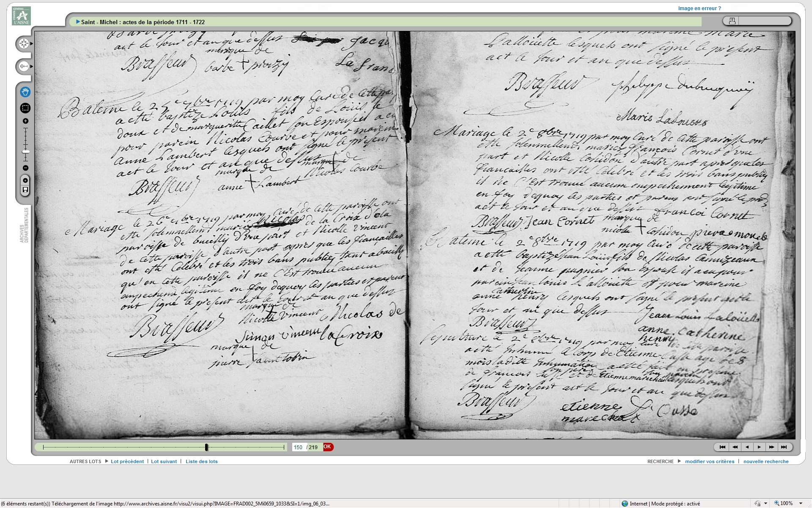The width and height of the screenshot is (812, 508).
Task: Jump to the last page
Action: coord(784,447)
